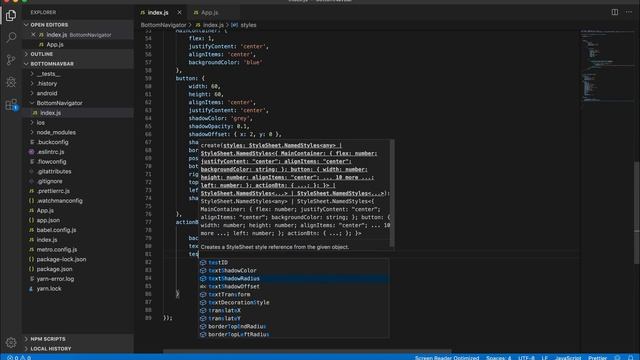
Task: Select the testID suggestion
Action: click(x=294, y=262)
